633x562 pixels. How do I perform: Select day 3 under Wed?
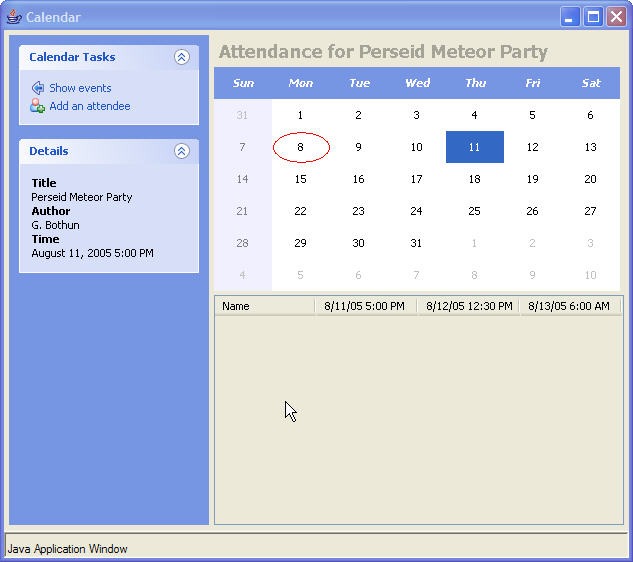417,115
